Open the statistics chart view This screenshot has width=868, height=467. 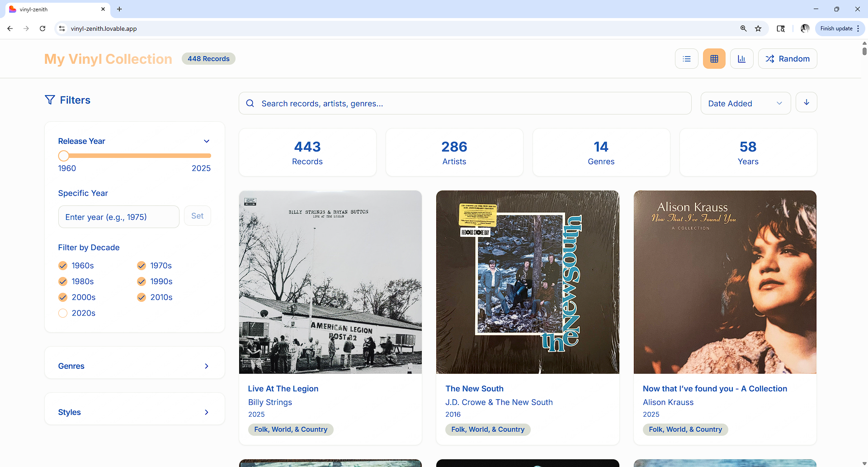741,59
